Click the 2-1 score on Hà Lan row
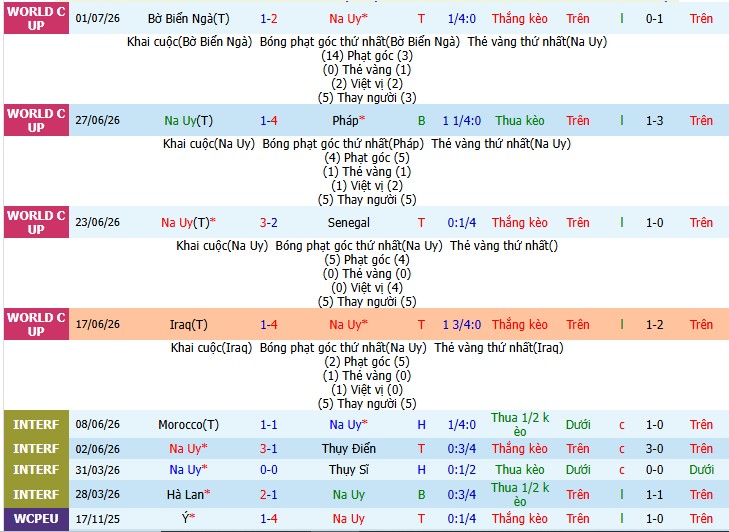729x532 pixels. (269, 494)
